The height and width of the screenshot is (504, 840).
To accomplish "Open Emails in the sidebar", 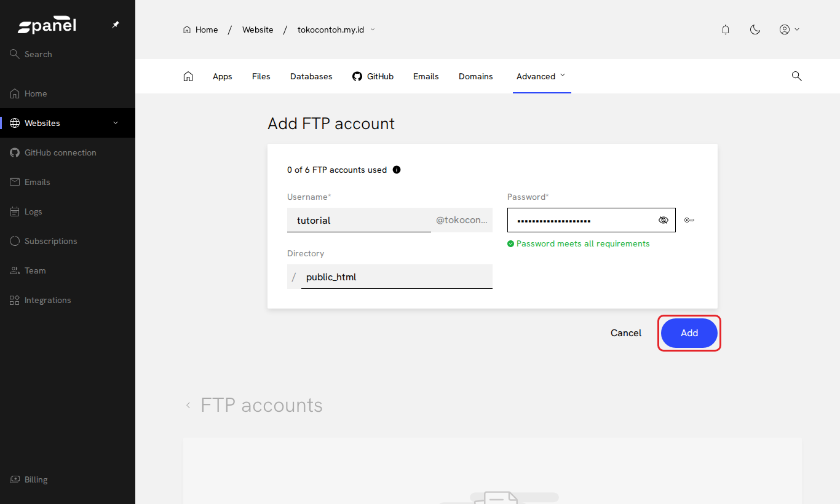I will (68, 182).
